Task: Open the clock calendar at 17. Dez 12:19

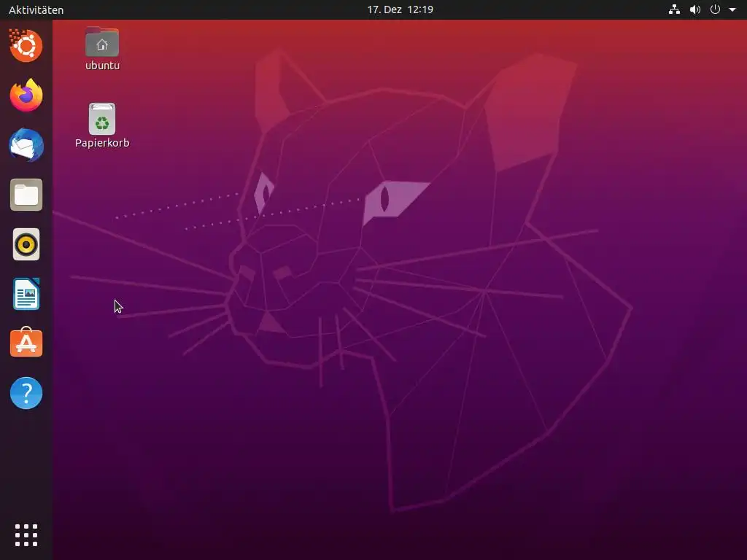Action: [x=400, y=9]
